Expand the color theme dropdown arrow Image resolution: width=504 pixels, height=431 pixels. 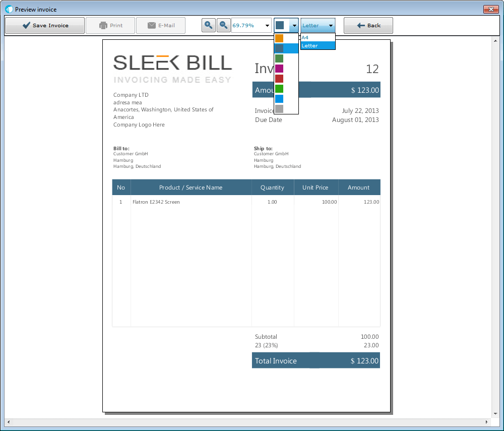(293, 26)
